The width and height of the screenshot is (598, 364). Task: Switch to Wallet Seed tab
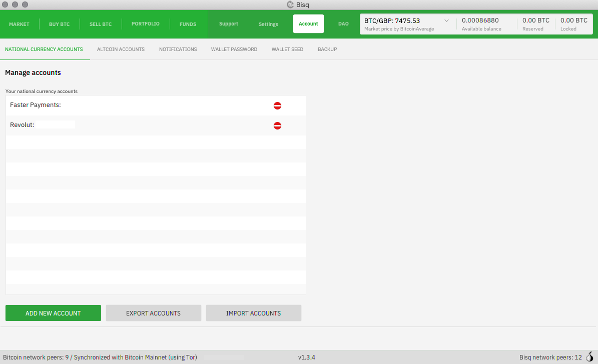287,49
